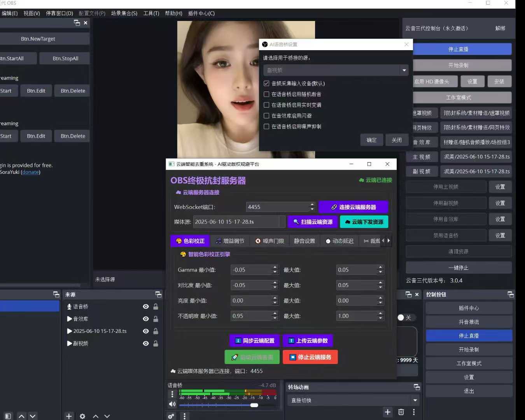Toggle visibility of 音效库 source
This screenshot has height=420, width=525.
click(x=146, y=319)
